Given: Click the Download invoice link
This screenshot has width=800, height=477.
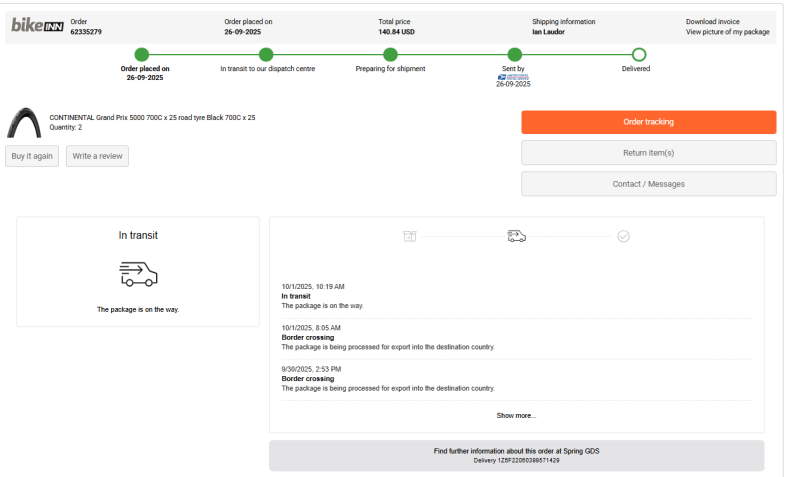Looking at the screenshot, I should (x=714, y=21).
